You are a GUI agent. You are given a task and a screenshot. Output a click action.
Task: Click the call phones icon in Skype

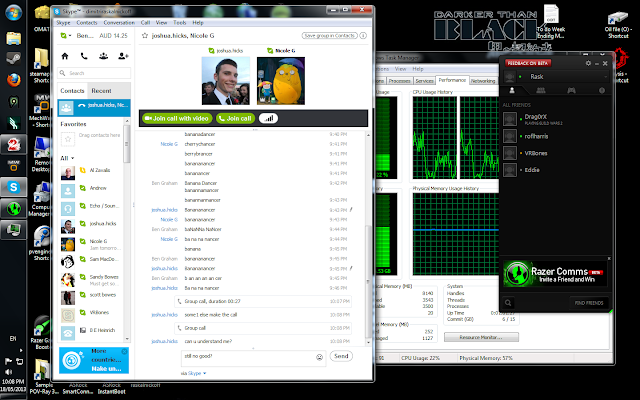click(84, 56)
